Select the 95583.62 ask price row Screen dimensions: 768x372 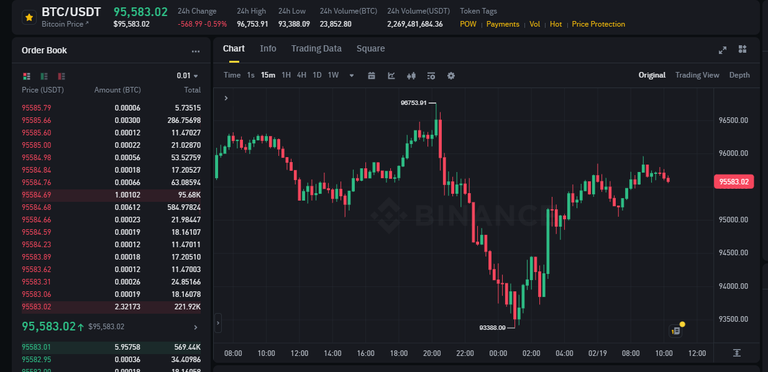tap(111, 270)
